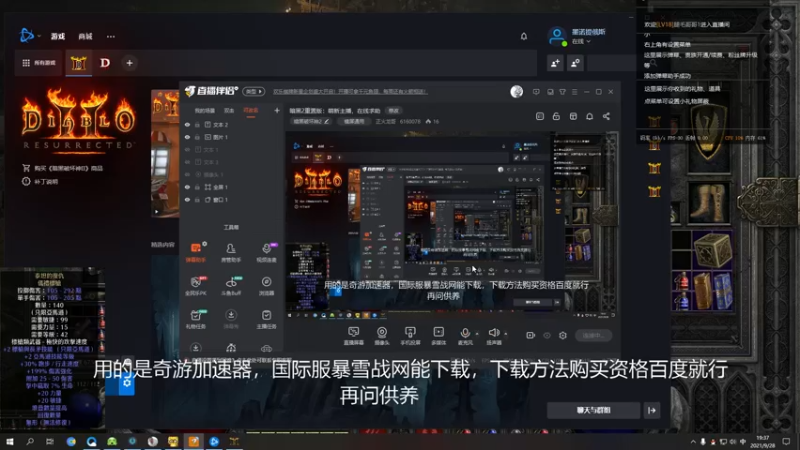The image size is (800, 450).
Task: Click the 类型 pill button beside streaming logo
Action: [254, 91]
